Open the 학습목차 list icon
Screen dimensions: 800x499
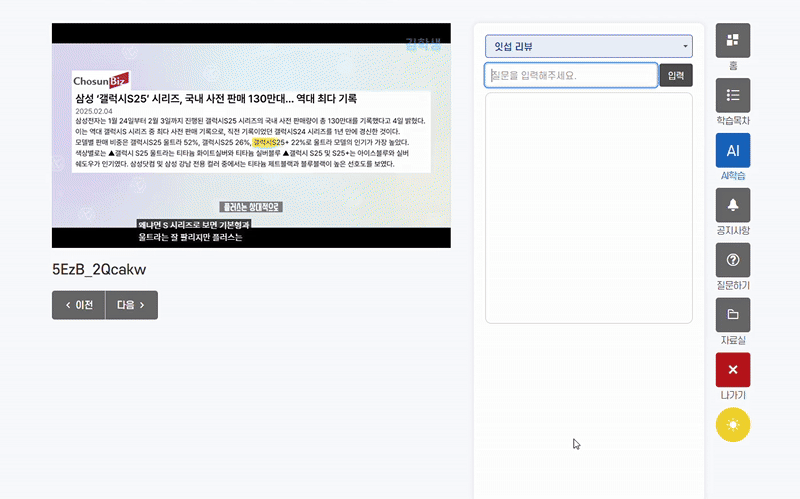pos(733,95)
